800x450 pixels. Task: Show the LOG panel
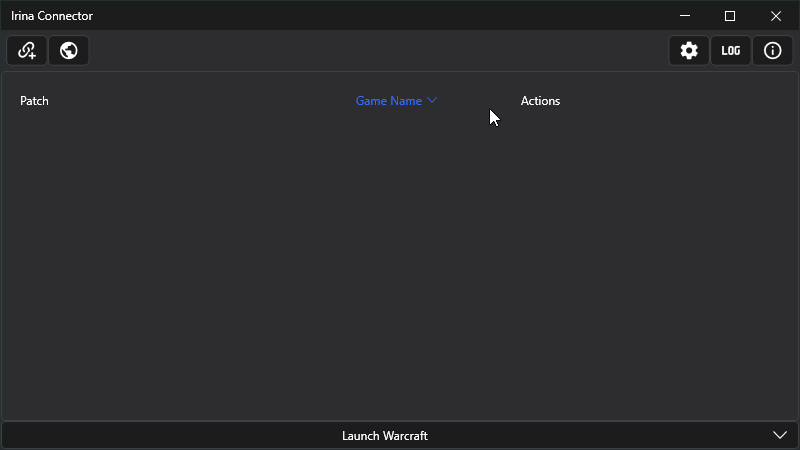coord(731,51)
